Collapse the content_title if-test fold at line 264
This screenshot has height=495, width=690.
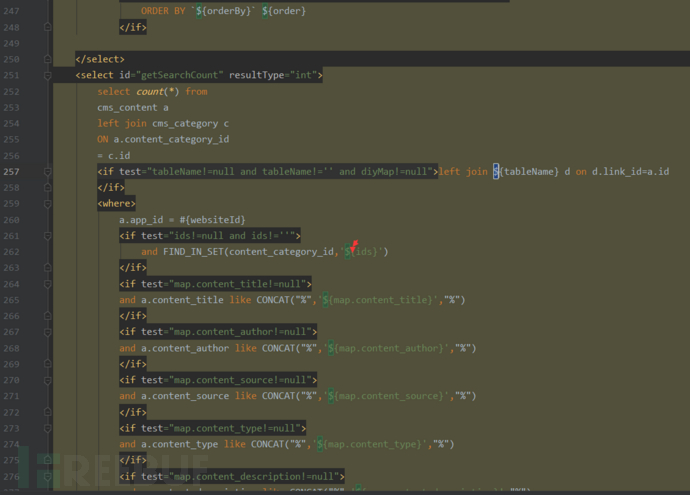(x=47, y=283)
